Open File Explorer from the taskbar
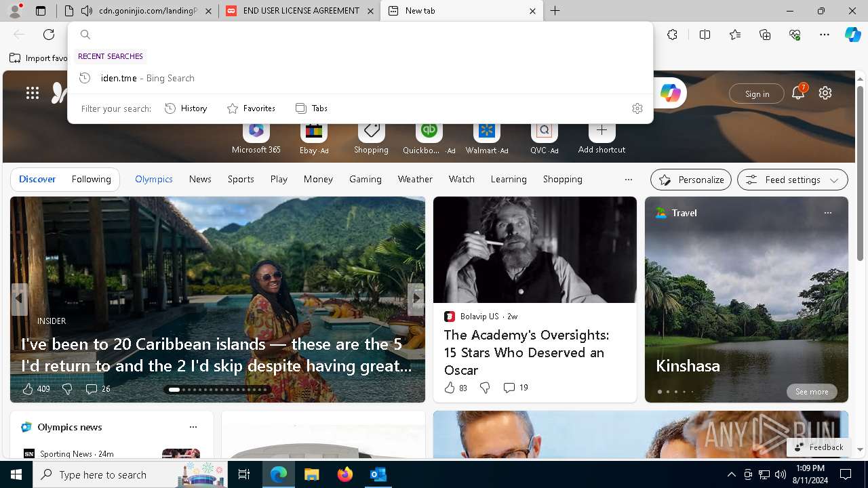868x488 pixels. click(x=312, y=474)
